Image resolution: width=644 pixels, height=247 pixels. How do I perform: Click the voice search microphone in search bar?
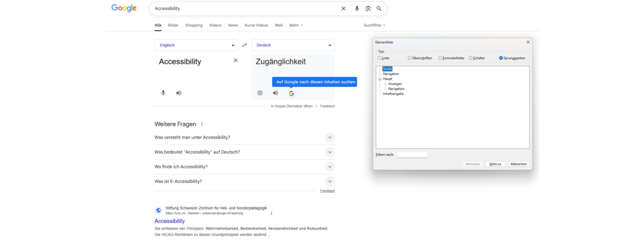[357, 9]
